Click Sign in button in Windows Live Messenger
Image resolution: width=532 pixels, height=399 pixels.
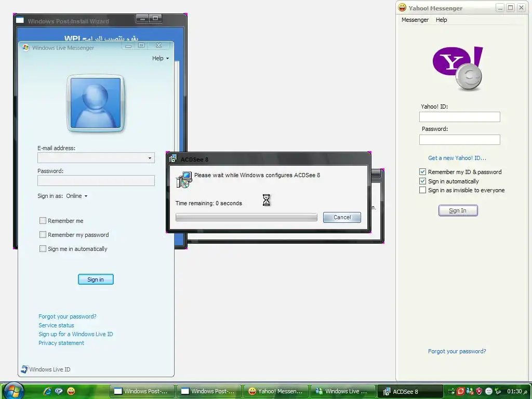tap(96, 279)
